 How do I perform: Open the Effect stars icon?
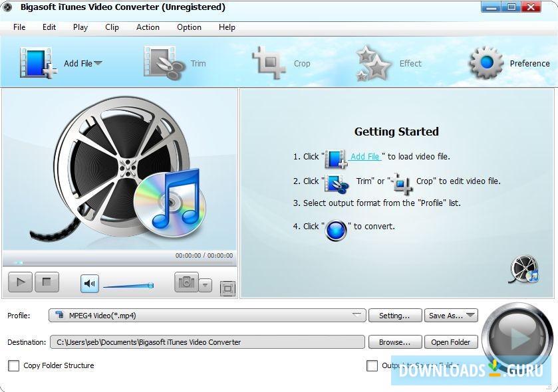coord(373,63)
